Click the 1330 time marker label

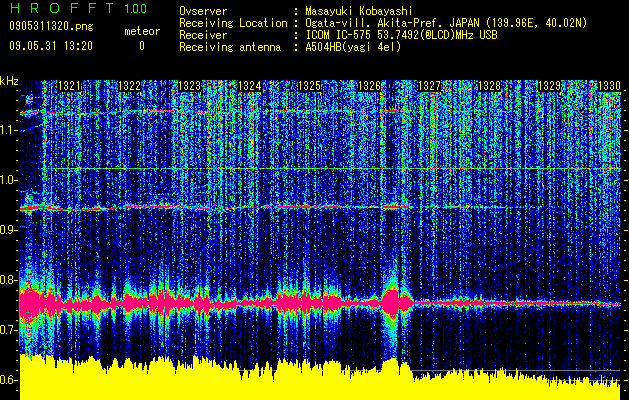[x=609, y=86]
